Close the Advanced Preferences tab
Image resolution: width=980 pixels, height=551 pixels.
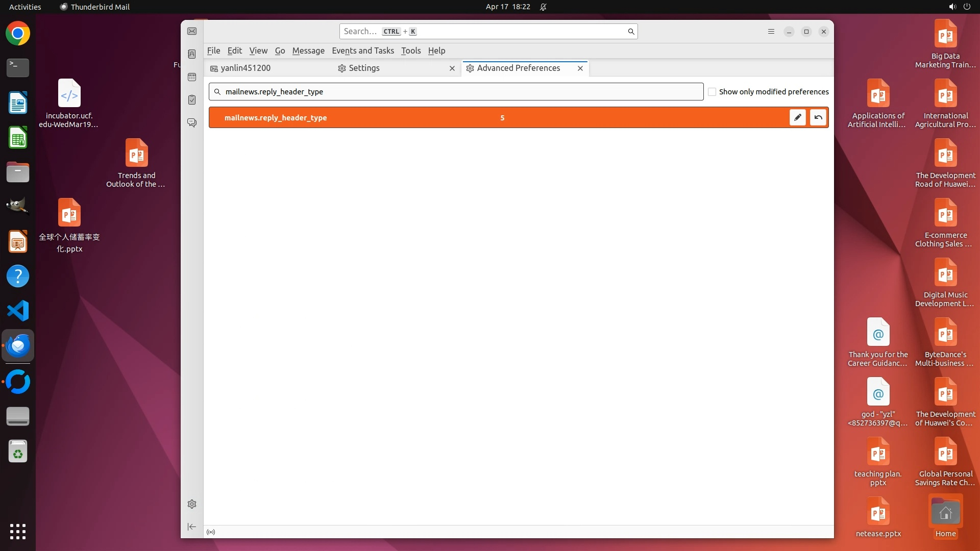click(580, 68)
